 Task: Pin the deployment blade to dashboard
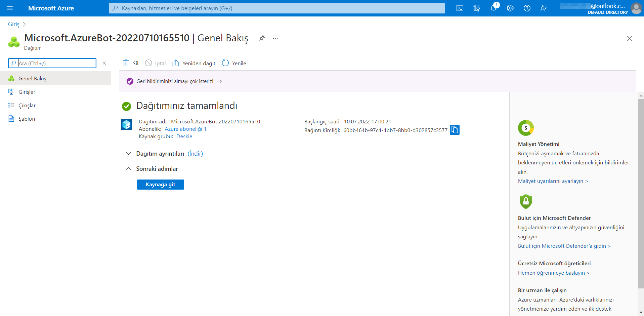(x=262, y=38)
